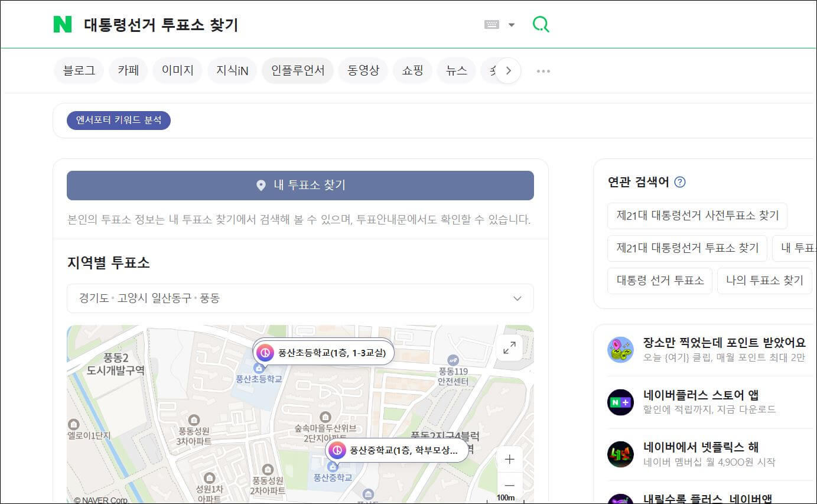Expand the map to fullscreen
This screenshot has width=817, height=504.
pos(509,348)
